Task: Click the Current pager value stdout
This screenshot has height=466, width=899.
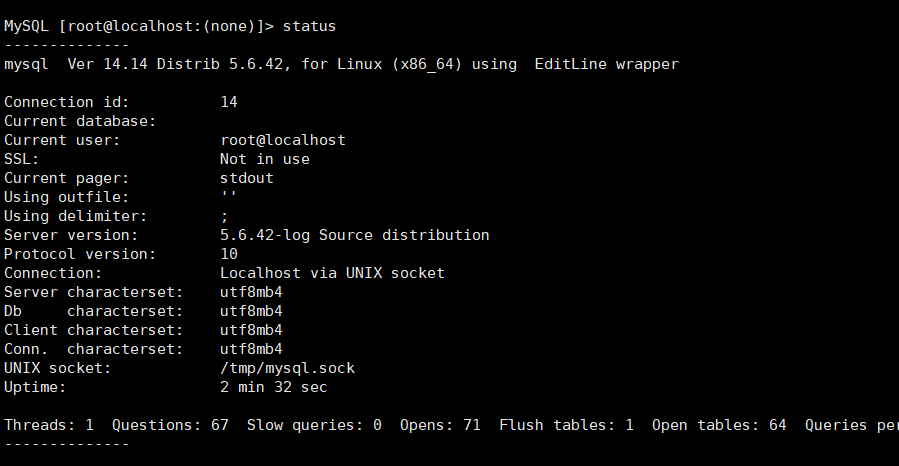Action: click(247, 178)
